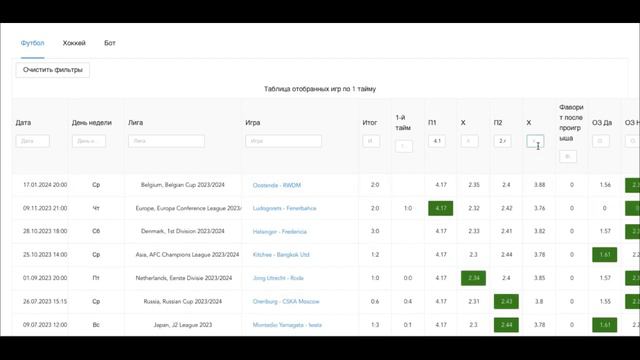Open the Kitchee - Bangkok Utd game link

point(281,254)
